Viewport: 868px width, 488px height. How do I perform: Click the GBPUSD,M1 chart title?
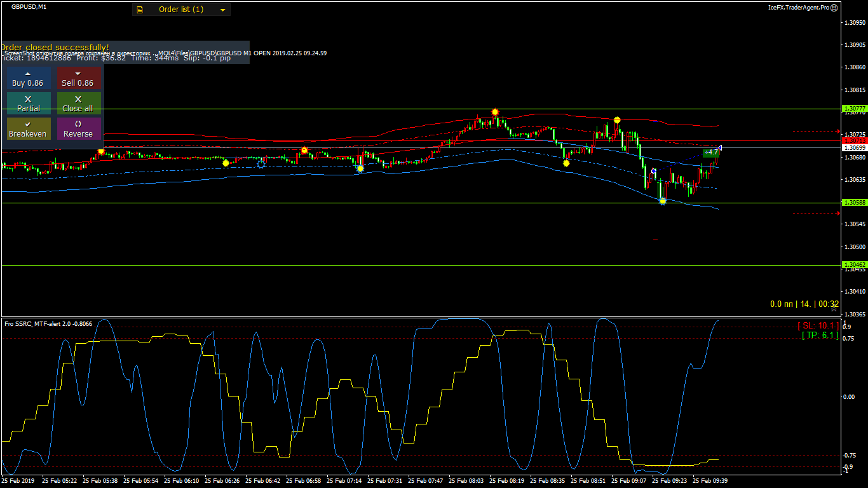28,6
